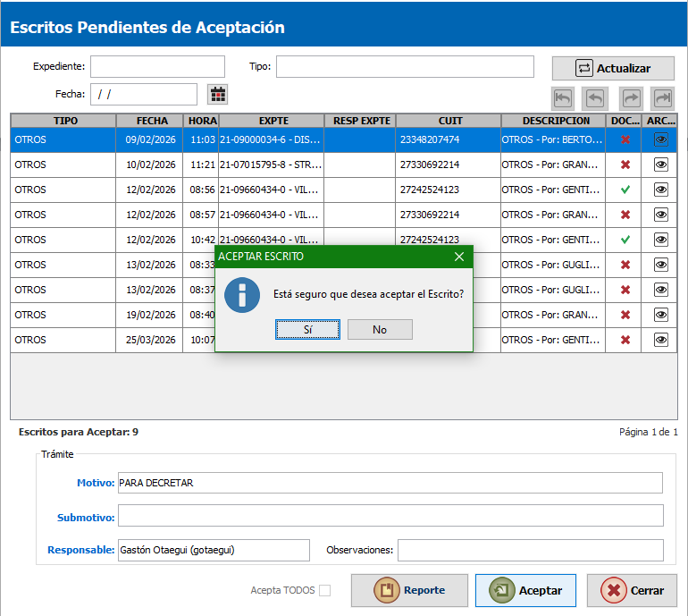Click red X doc status in 08:57 row
688x616 pixels.
625,215
